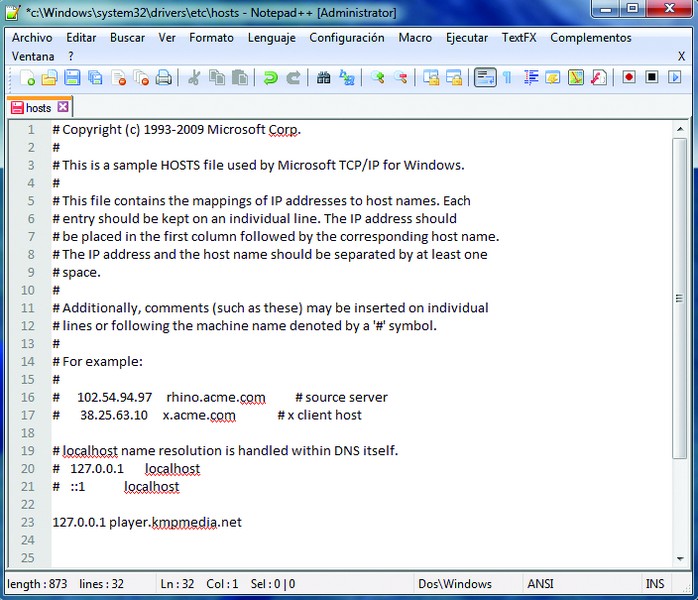Click the user defined language icon

pyautogui.click(x=552, y=78)
